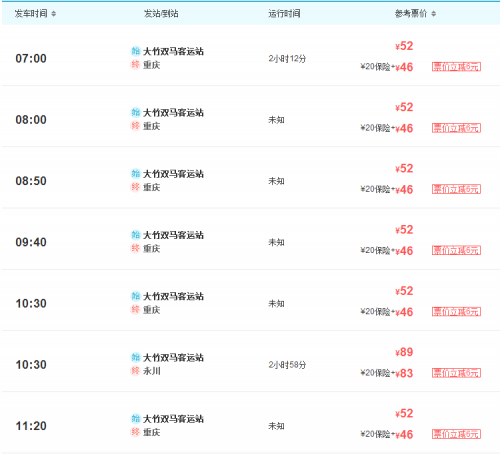Open 大竹双马客运站 link in 09:40 row

pyautogui.click(x=173, y=235)
